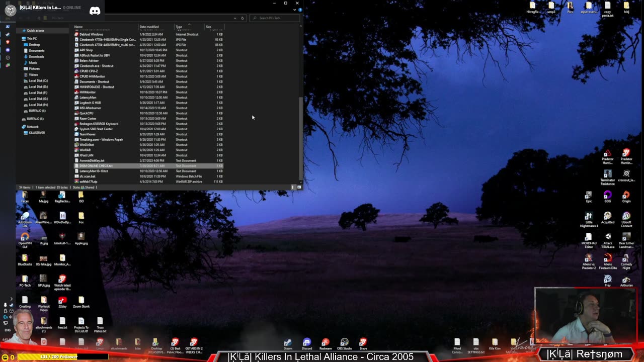Select the GPUs.jpg desktop file

click(x=44, y=281)
